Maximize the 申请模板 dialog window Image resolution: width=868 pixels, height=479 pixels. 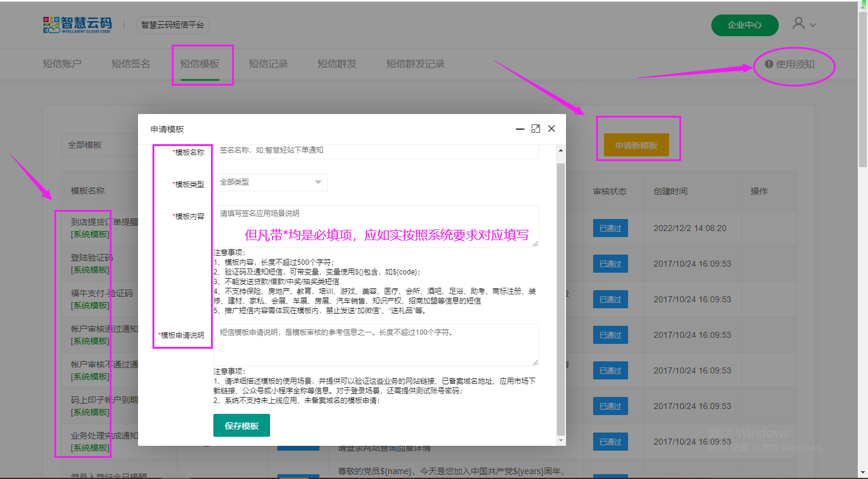coord(535,129)
